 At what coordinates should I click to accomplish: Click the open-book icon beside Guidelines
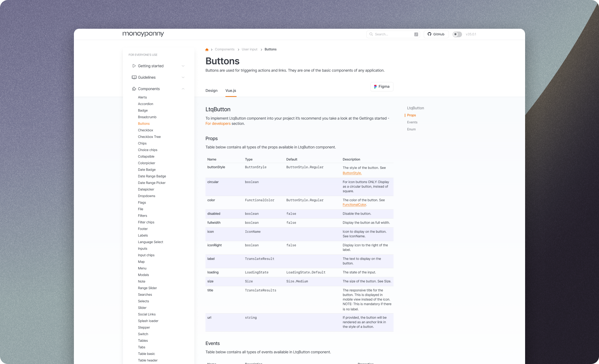134,77
